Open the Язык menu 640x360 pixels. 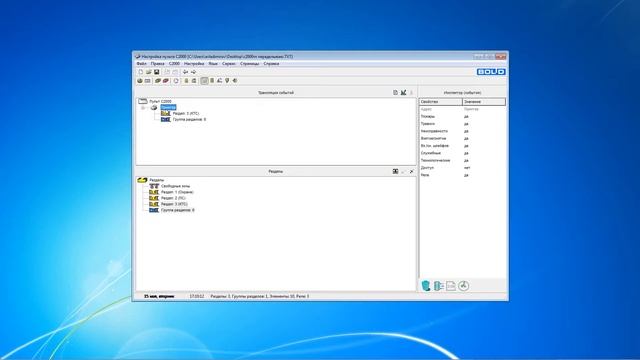click(213, 64)
